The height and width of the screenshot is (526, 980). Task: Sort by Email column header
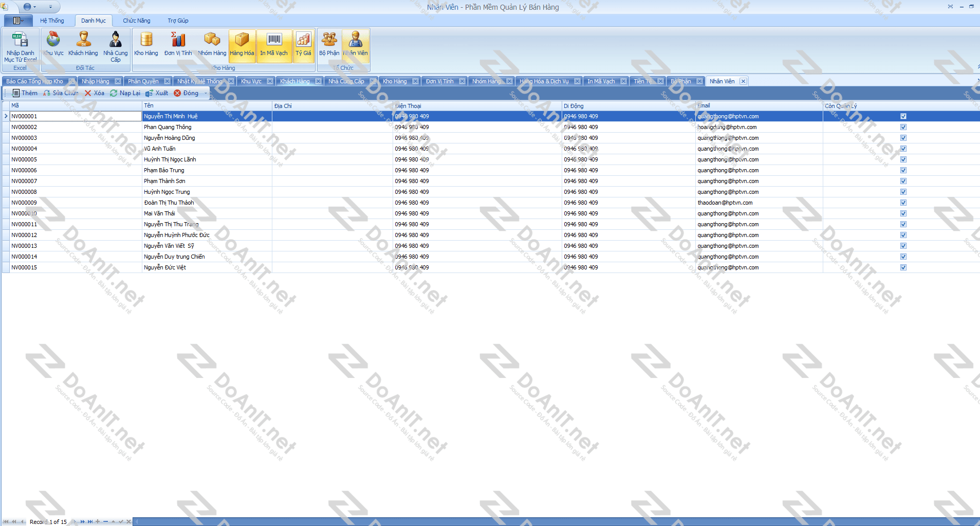pyautogui.click(x=759, y=105)
